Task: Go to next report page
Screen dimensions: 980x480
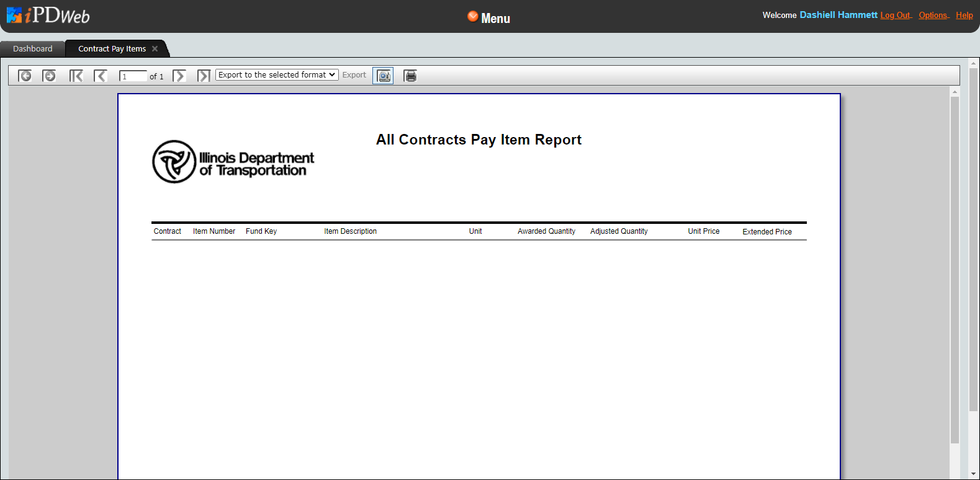Action: 179,76
